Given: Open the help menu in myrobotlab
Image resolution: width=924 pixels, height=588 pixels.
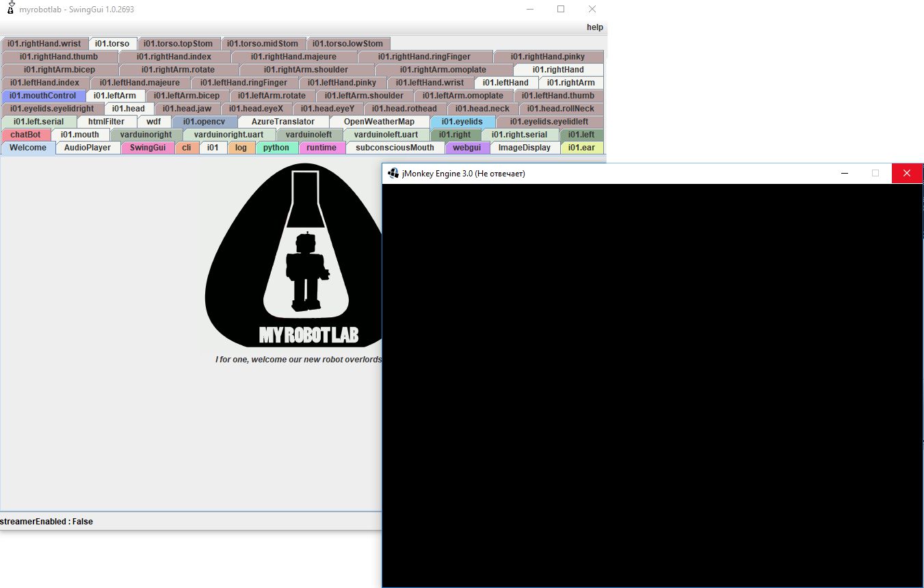Looking at the screenshot, I should click(x=594, y=27).
